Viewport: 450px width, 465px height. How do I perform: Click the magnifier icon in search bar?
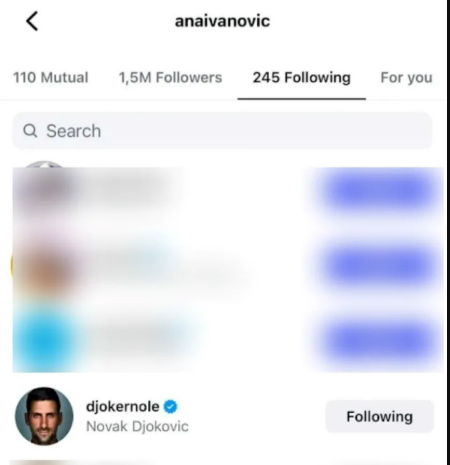[30, 131]
